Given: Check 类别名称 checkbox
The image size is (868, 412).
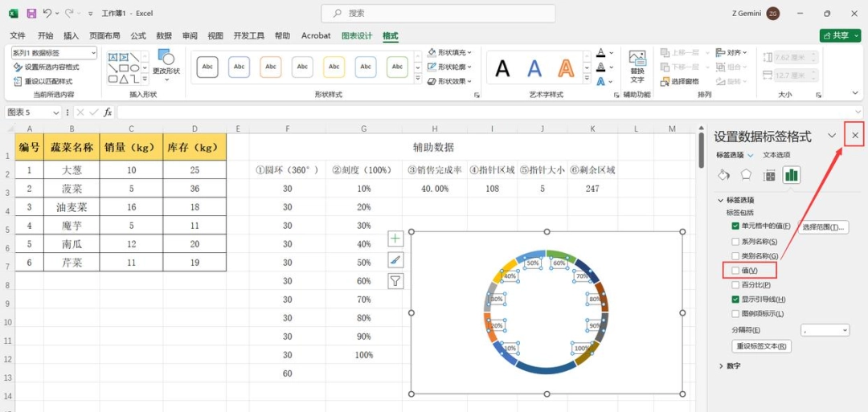Looking at the screenshot, I should (735, 256).
